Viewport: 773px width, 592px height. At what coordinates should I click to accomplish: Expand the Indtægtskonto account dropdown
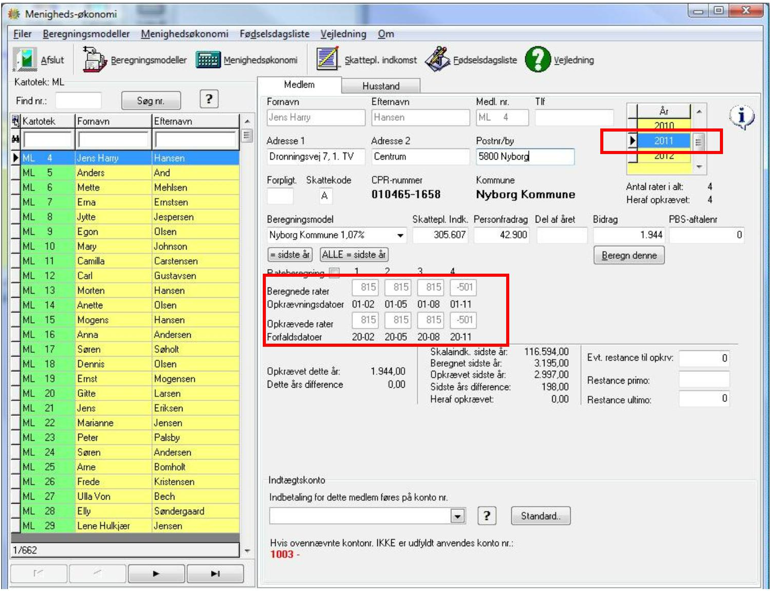[458, 516]
